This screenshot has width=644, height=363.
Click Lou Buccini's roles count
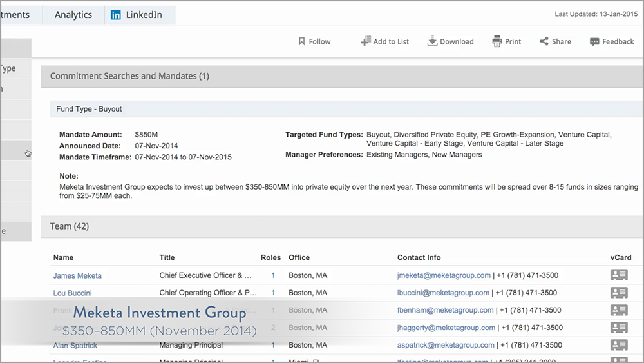click(x=273, y=293)
